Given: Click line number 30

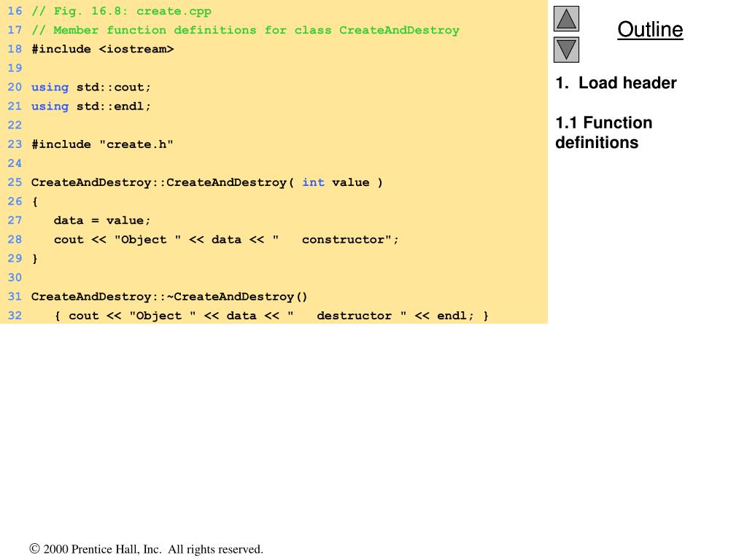Looking at the screenshot, I should [x=15, y=278].
